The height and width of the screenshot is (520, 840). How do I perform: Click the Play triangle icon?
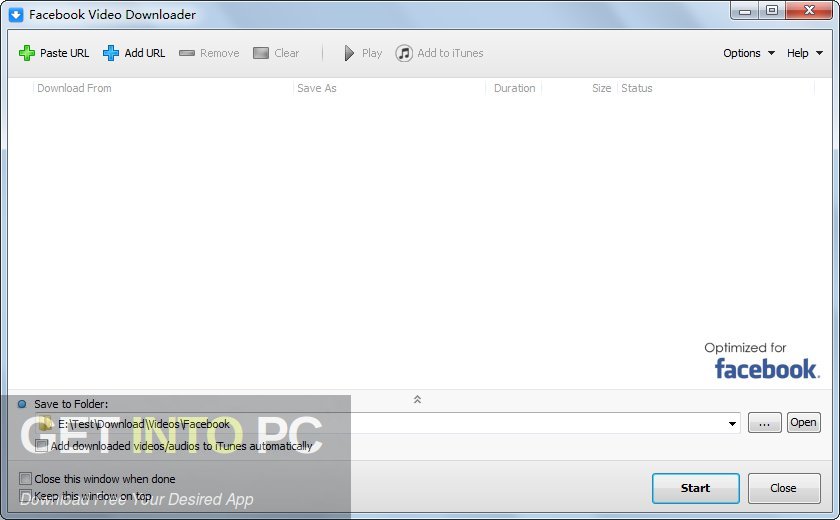click(x=349, y=53)
